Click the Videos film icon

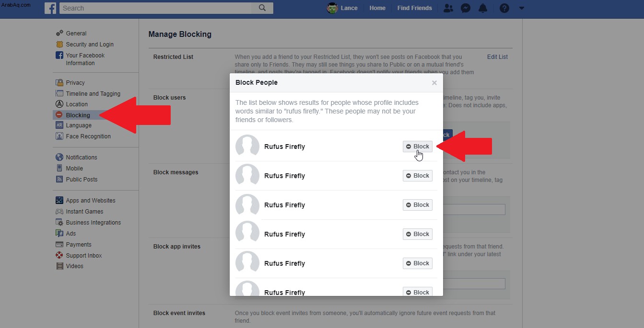point(59,266)
